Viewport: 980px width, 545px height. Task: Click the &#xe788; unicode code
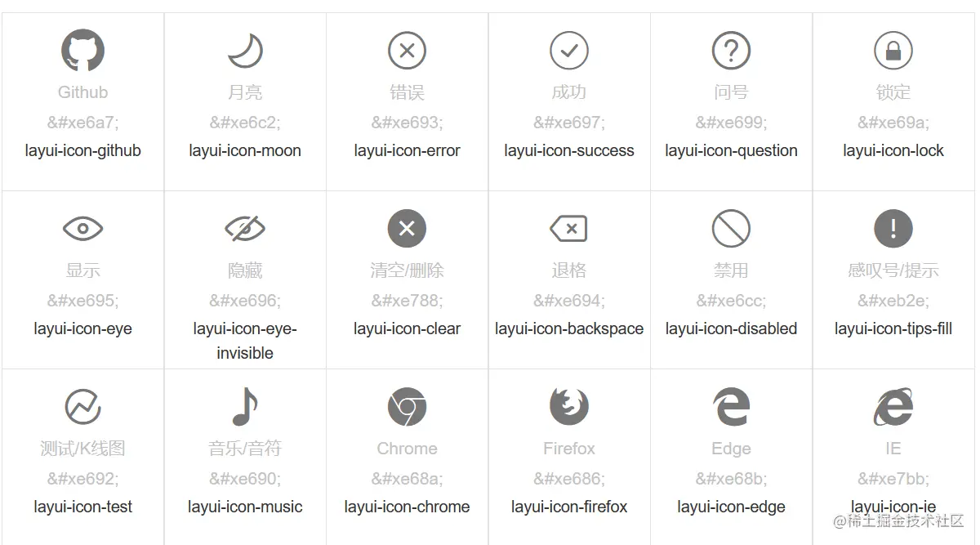click(x=407, y=301)
